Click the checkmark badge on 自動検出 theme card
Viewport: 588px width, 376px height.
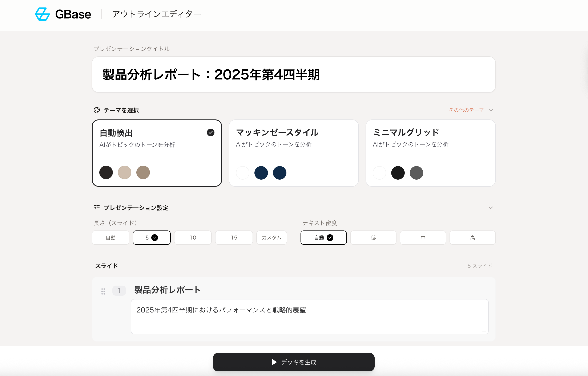point(211,132)
